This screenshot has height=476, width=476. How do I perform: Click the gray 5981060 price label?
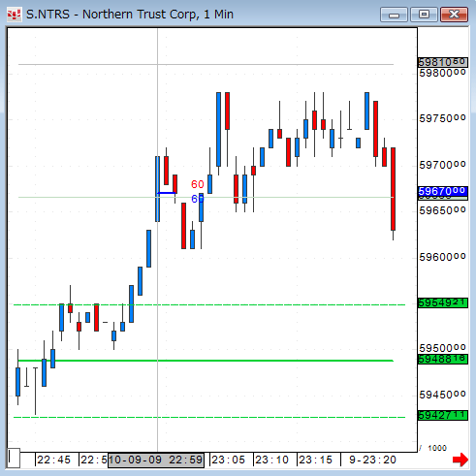pos(443,62)
